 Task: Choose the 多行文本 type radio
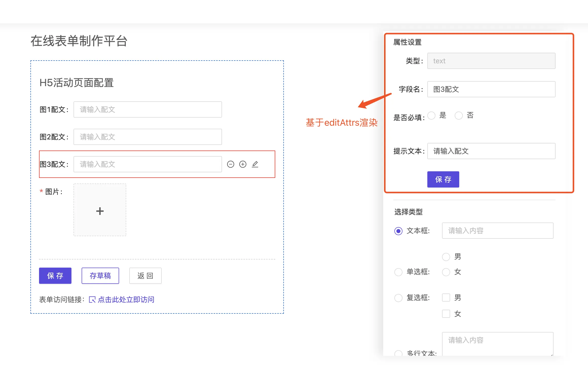click(398, 353)
